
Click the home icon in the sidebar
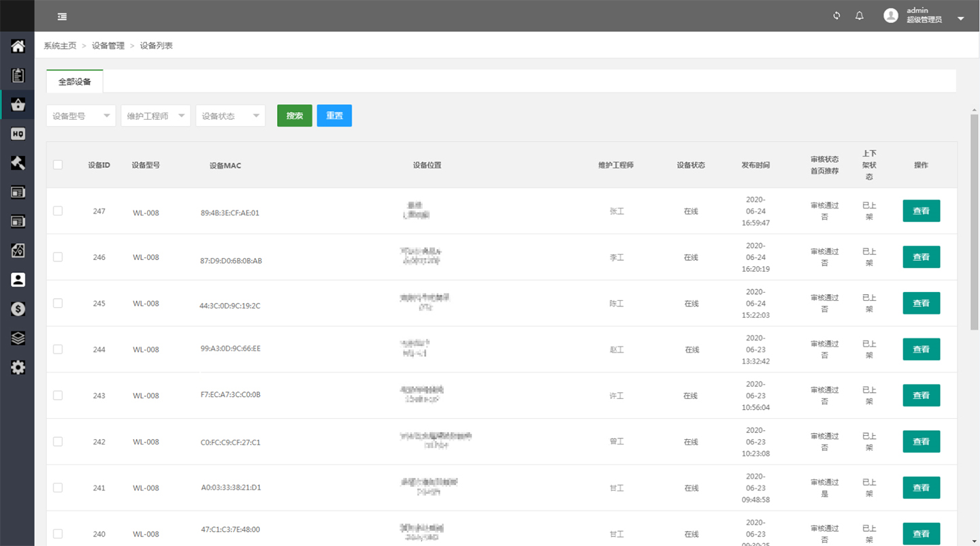[x=18, y=46]
